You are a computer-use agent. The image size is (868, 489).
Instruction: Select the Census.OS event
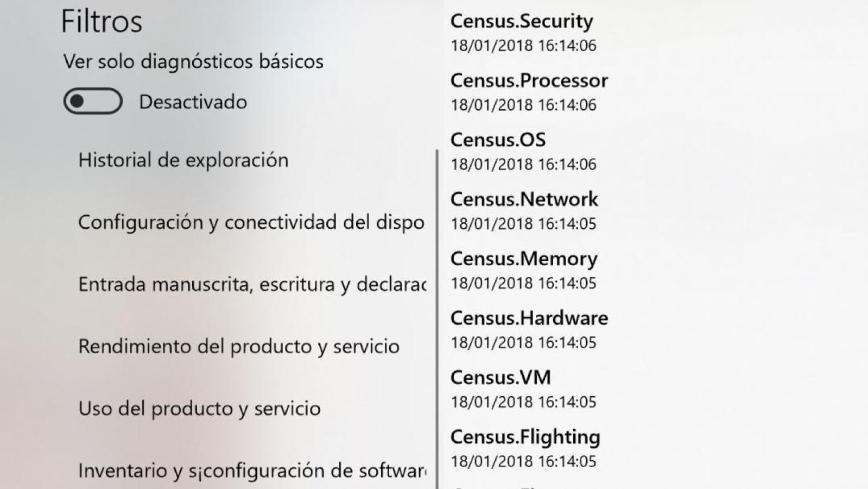523,151
